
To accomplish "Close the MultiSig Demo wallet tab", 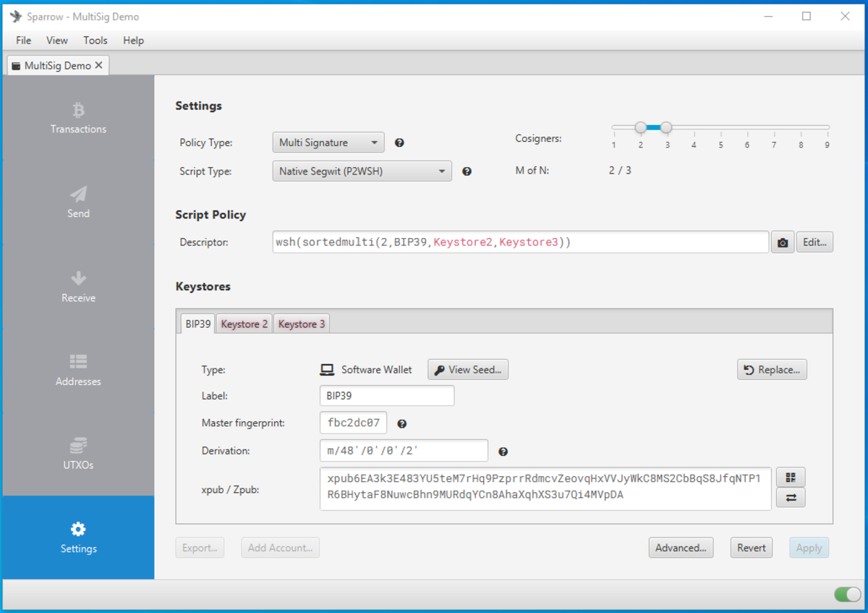I will (99, 65).
